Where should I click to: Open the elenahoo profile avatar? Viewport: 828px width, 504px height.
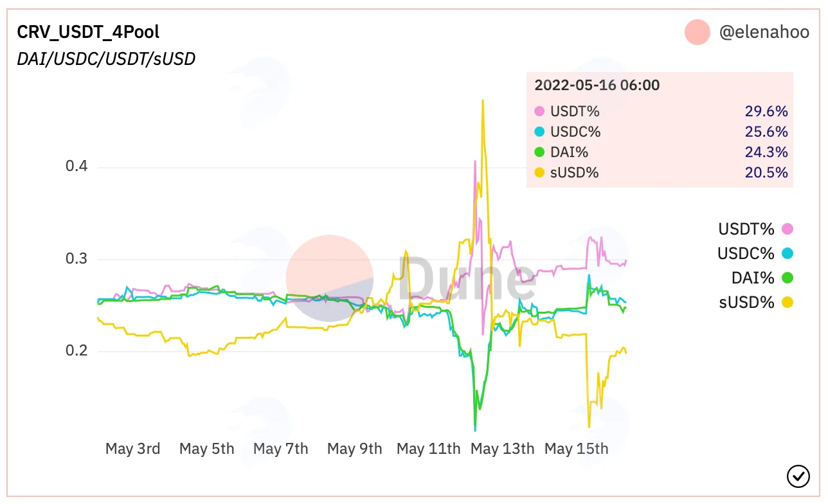pos(697,32)
